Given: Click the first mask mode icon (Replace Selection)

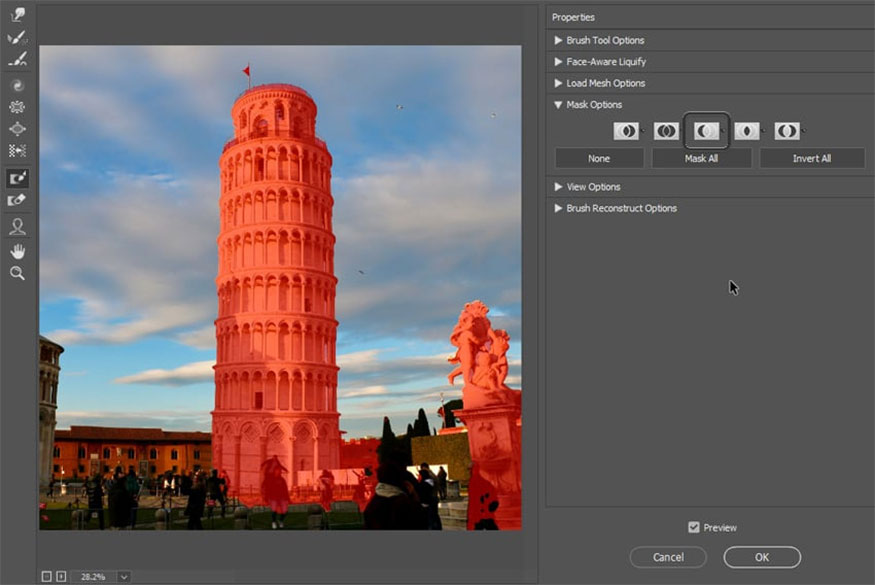Looking at the screenshot, I should click(x=626, y=131).
